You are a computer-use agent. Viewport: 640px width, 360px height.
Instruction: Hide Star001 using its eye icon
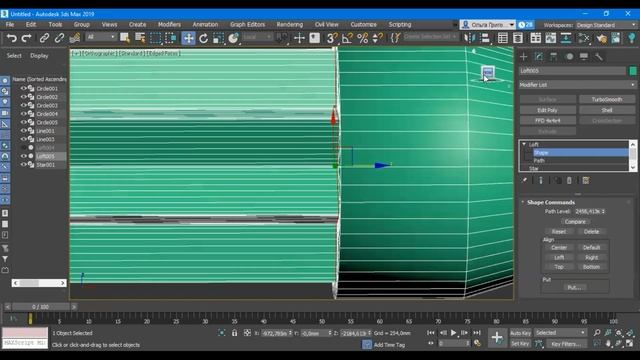point(23,164)
